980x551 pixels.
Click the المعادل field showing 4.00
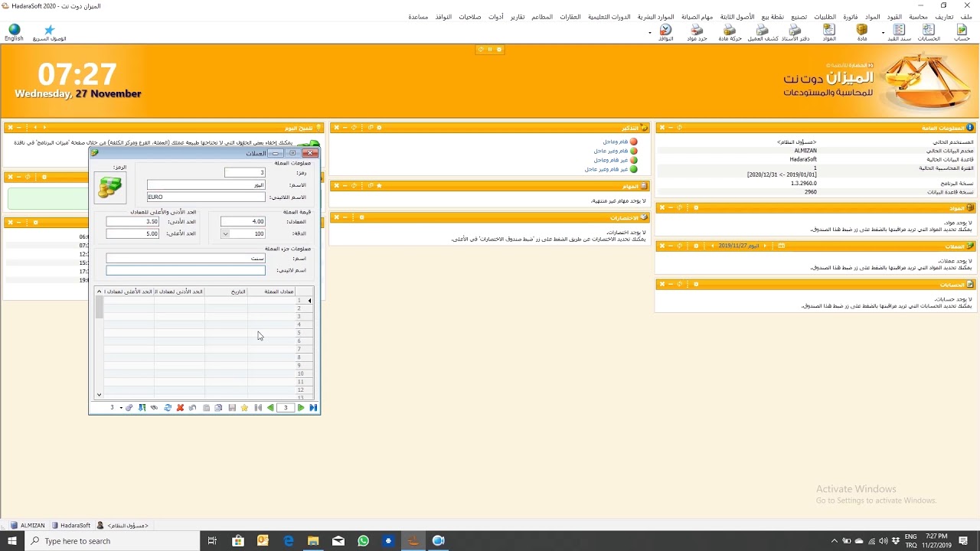click(243, 221)
